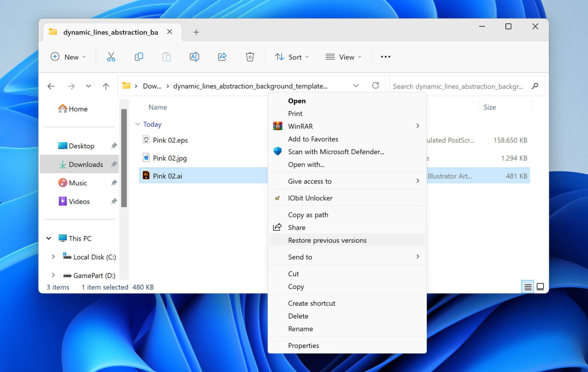Paste using the clipboard toolbar icon

(x=167, y=57)
